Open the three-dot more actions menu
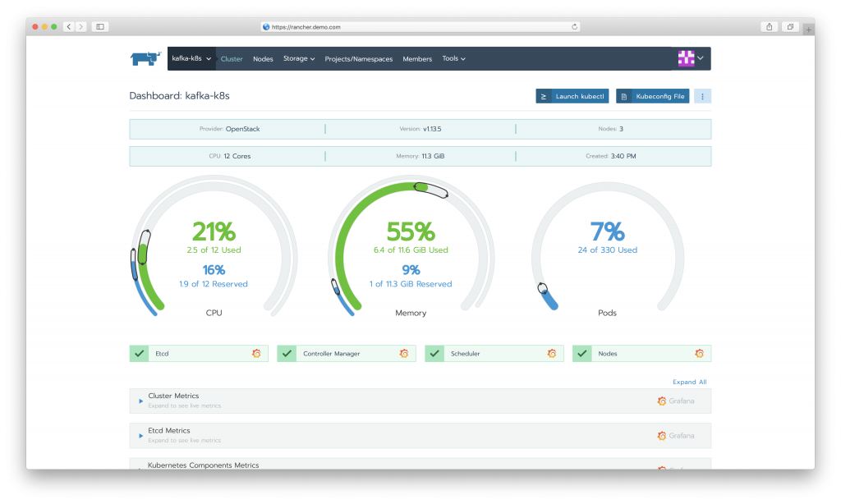Image resolution: width=841 pixels, height=504 pixels. 703,97
